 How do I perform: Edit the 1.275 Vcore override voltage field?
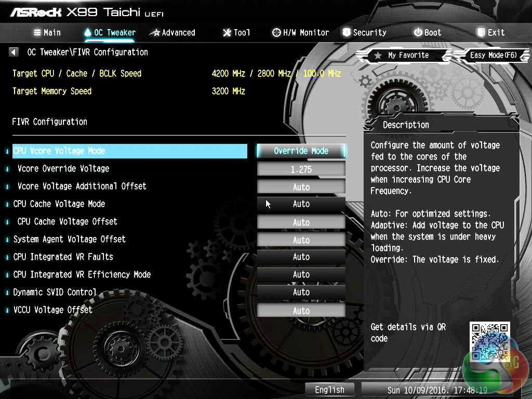tap(301, 169)
